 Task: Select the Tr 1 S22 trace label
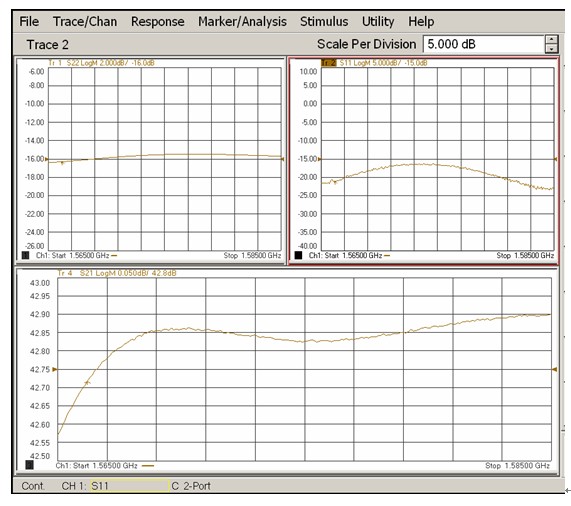pyautogui.click(x=101, y=63)
